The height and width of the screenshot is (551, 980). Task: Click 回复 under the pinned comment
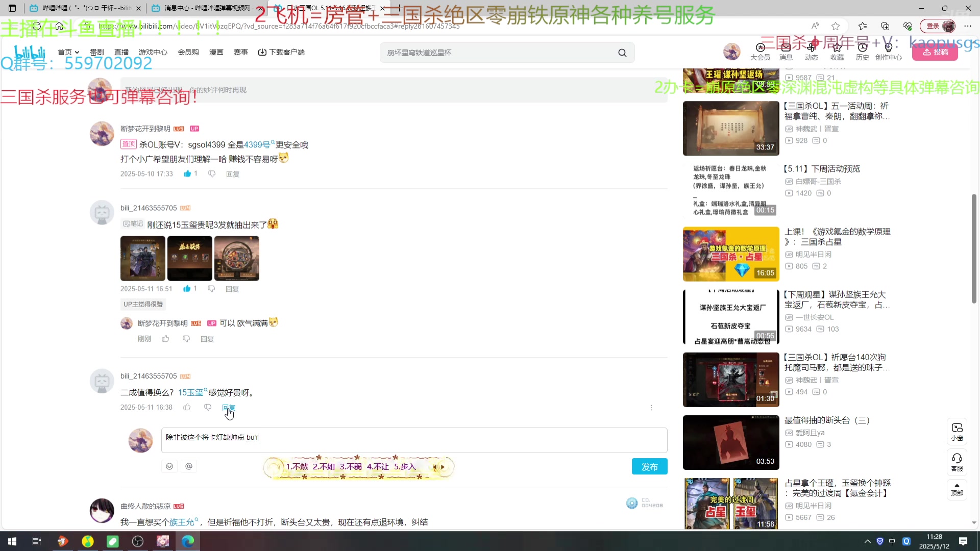(x=233, y=174)
